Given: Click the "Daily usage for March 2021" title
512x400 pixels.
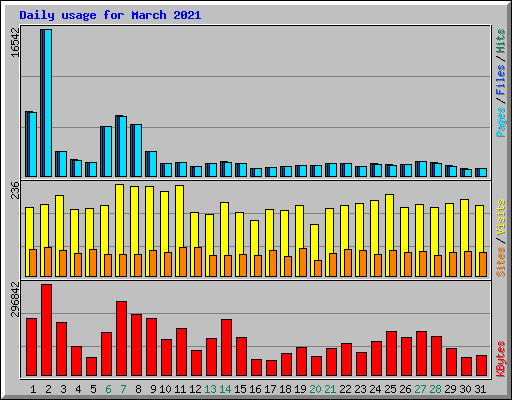Looking at the screenshot, I should coord(110,15).
